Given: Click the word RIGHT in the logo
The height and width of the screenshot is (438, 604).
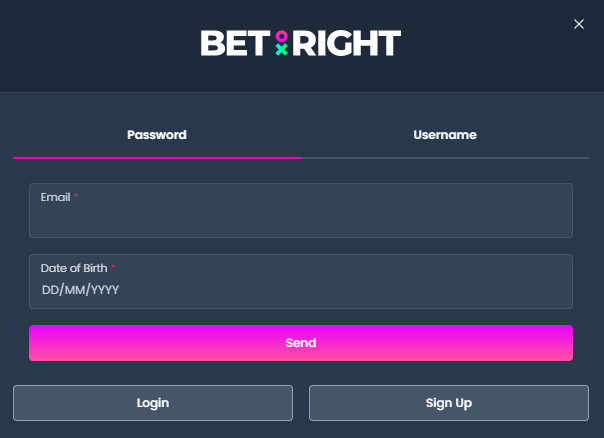Looking at the screenshot, I should [347, 43].
